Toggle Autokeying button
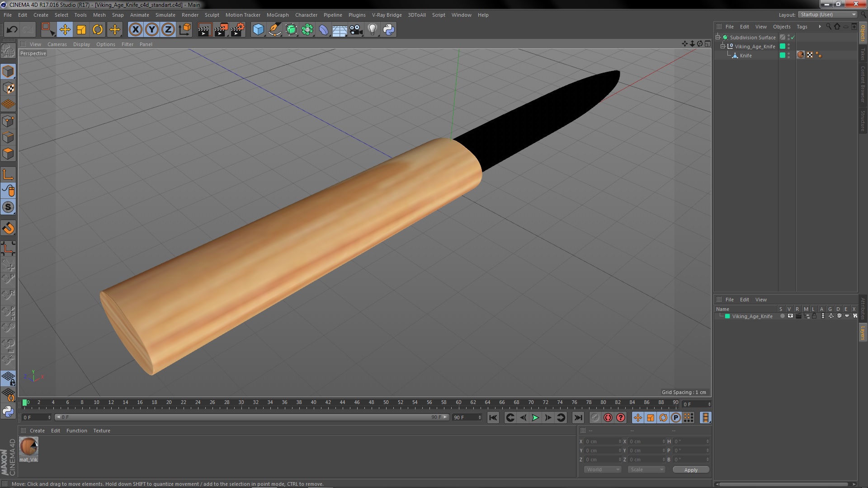The height and width of the screenshot is (488, 868). click(608, 418)
